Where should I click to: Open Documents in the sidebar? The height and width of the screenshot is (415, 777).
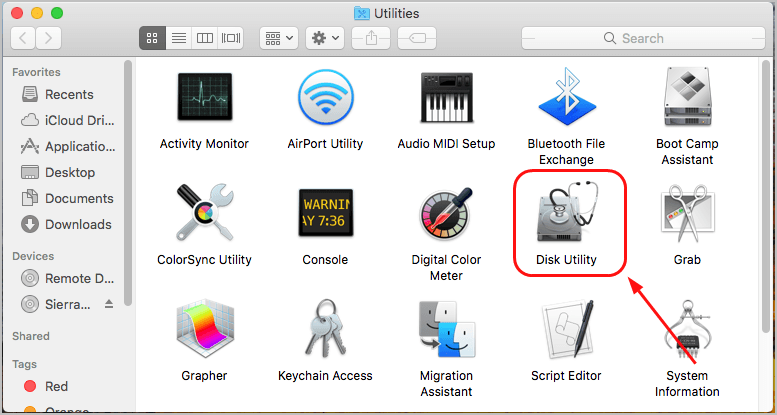(66, 198)
